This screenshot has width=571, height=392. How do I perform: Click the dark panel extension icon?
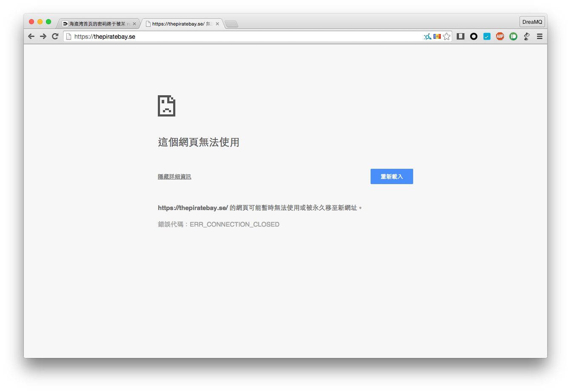coord(460,37)
